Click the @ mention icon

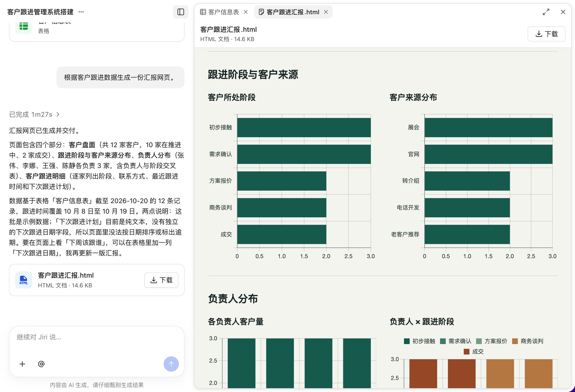click(x=41, y=364)
